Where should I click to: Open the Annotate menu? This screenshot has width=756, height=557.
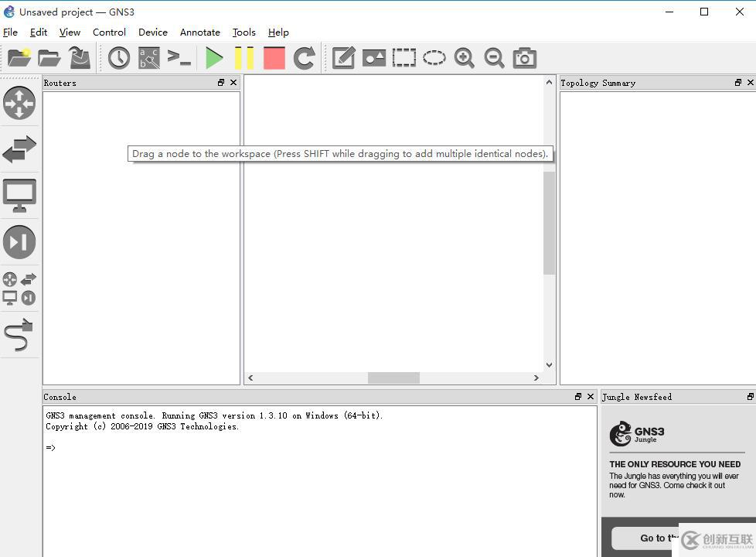[200, 32]
